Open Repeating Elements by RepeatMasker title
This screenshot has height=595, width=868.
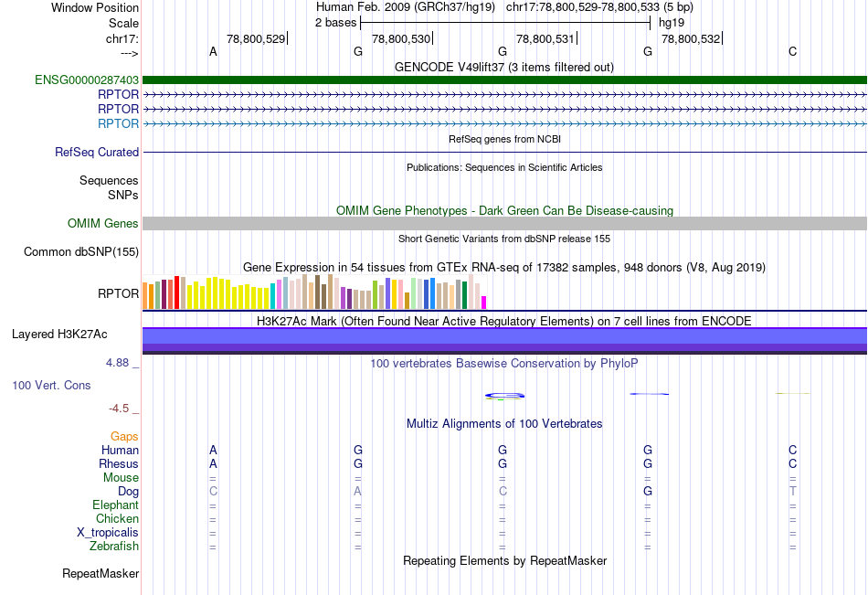click(x=504, y=560)
